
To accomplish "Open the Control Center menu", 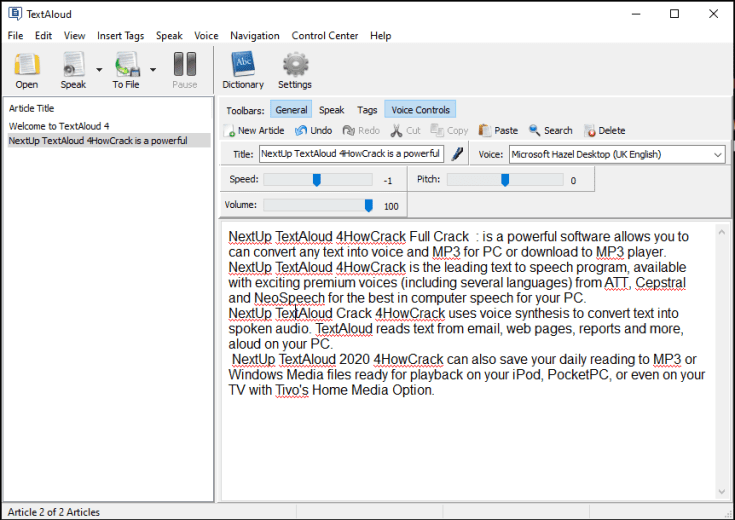I will tap(324, 36).
